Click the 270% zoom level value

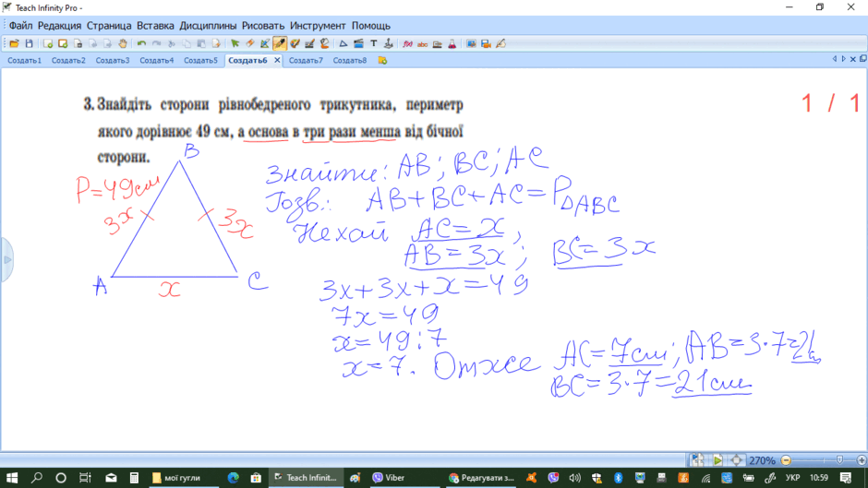coord(762,460)
